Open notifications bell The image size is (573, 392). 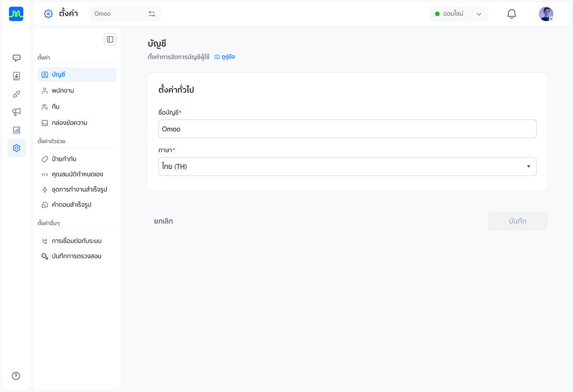(x=512, y=14)
